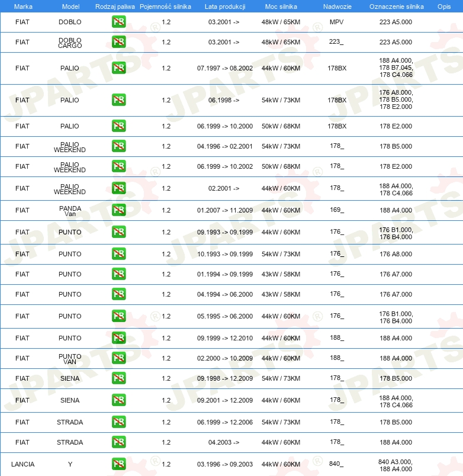Screen dimensions: 463x476
Task: Click the fuel icon in PALIO 50kW / 68KM row
Action: (x=118, y=126)
